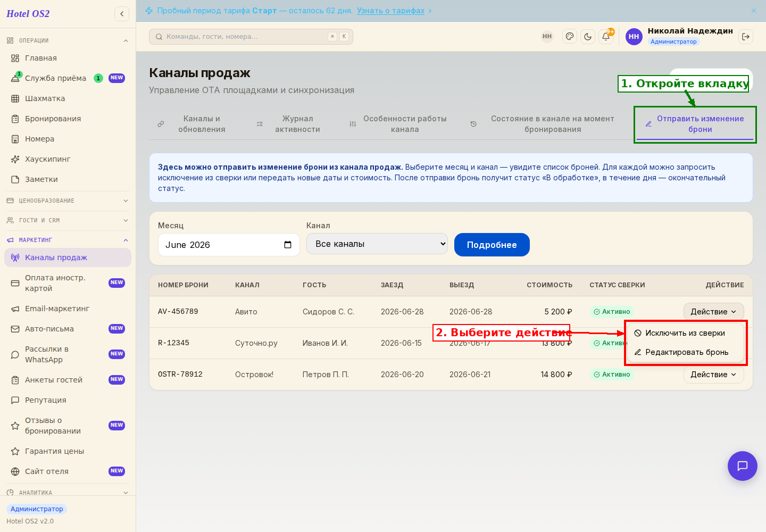Go to Главная in sidebar
This screenshot has height=532, width=766.
(x=68, y=58)
